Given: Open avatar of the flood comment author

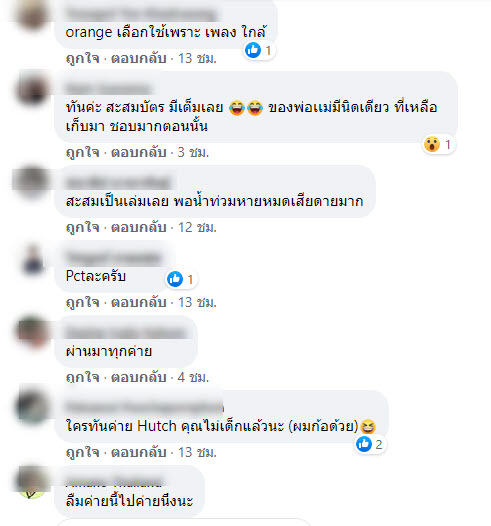Looking at the screenshot, I should point(32,182).
